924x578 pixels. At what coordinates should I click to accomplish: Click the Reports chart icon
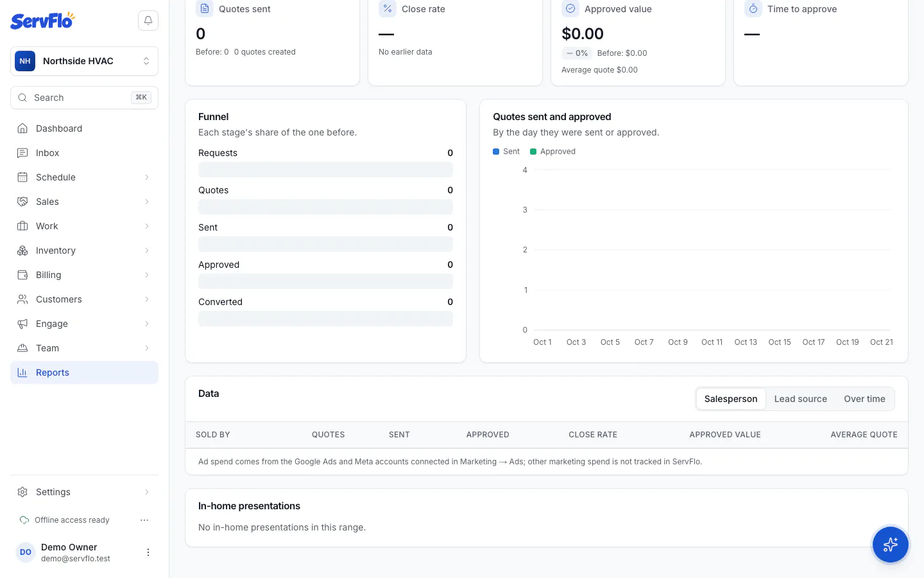tap(22, 372)
